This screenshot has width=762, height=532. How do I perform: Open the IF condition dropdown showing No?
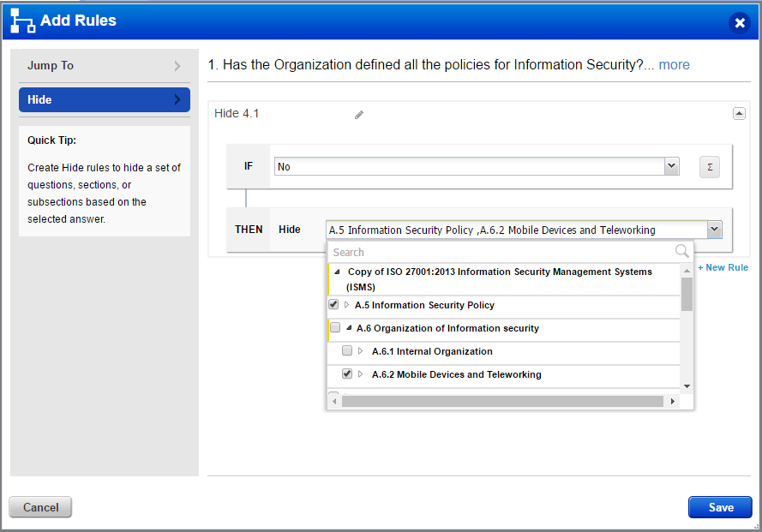[x=672, y=166]
